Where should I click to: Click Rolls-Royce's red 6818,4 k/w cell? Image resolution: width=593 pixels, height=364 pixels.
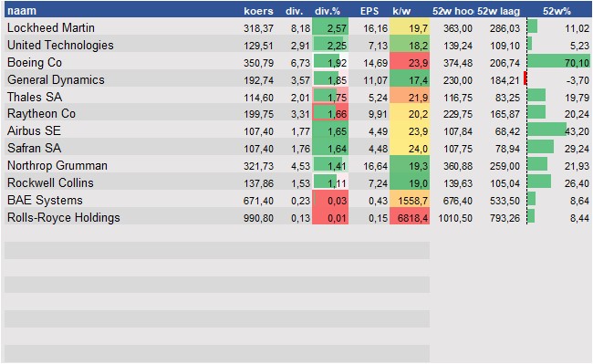410,218
